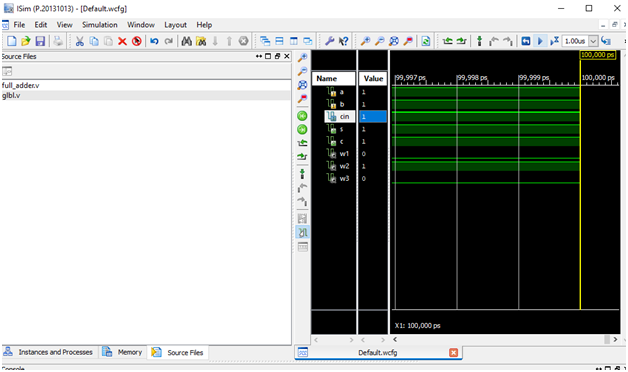Select the Source Files tab
Image resolution: width=628 pixels, height=372 pixels.
pyautogui.click(x=178, y=352)
